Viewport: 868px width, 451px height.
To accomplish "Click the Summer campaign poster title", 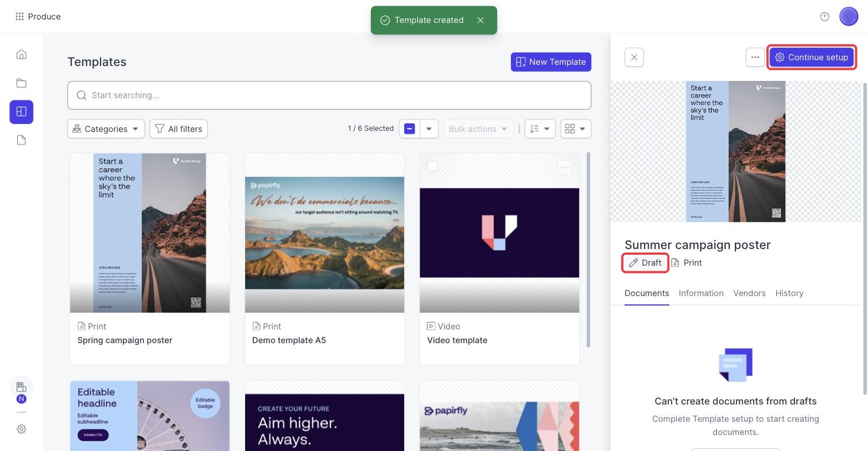I will click(x=697, y=245).
